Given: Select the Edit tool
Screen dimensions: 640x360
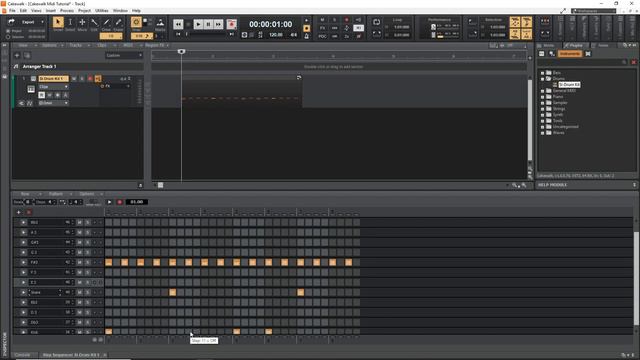Looking at the screenshot, I should pos(94,22).
